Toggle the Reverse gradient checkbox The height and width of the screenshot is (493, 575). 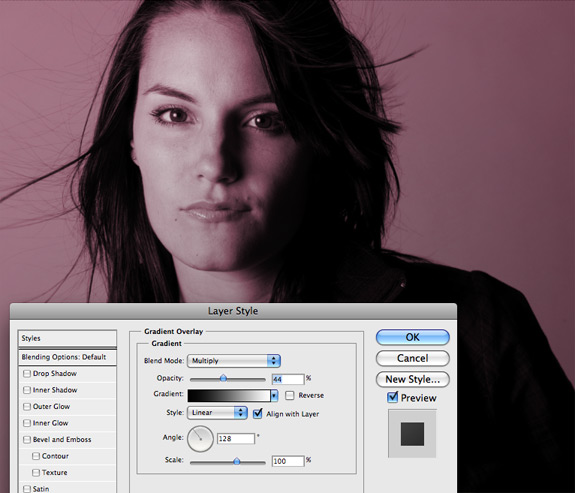(x=290, y=395)
